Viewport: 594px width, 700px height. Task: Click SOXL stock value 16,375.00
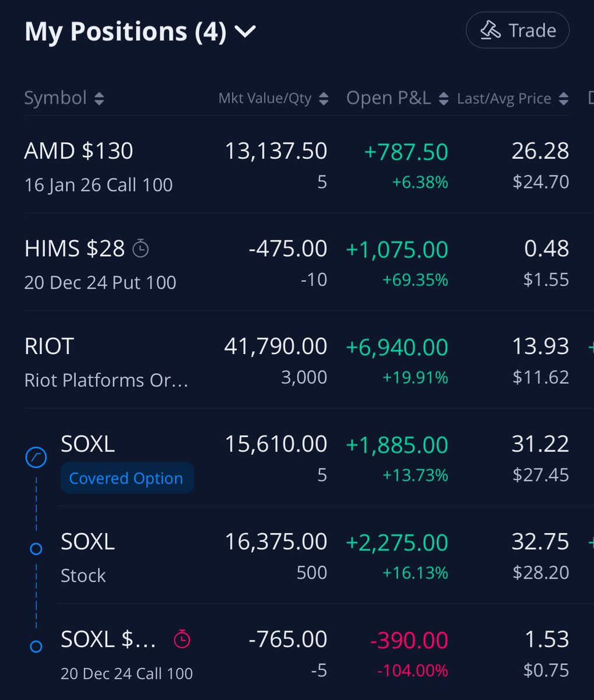276,541
